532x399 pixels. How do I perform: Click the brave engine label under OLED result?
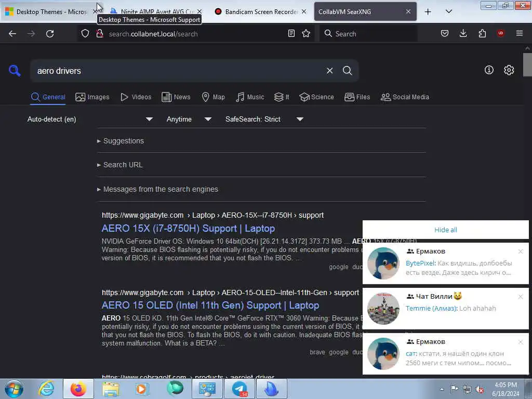(317, 352)
